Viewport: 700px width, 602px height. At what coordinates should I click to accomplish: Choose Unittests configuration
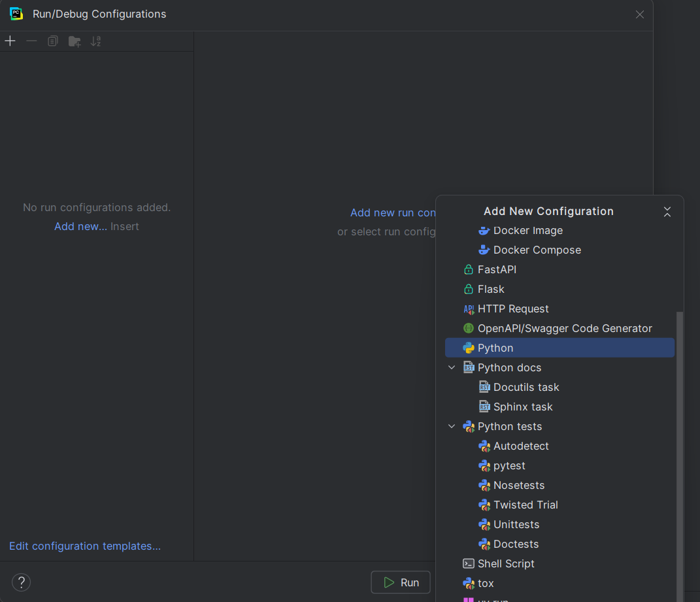click(560, 525)
